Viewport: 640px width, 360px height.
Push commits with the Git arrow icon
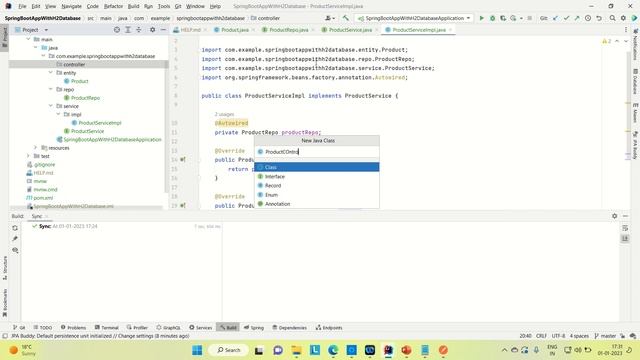(577, 18)
